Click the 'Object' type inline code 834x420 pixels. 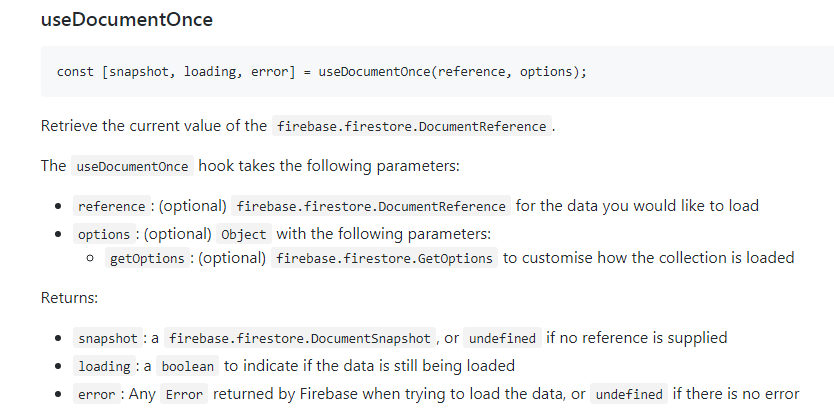244,234
